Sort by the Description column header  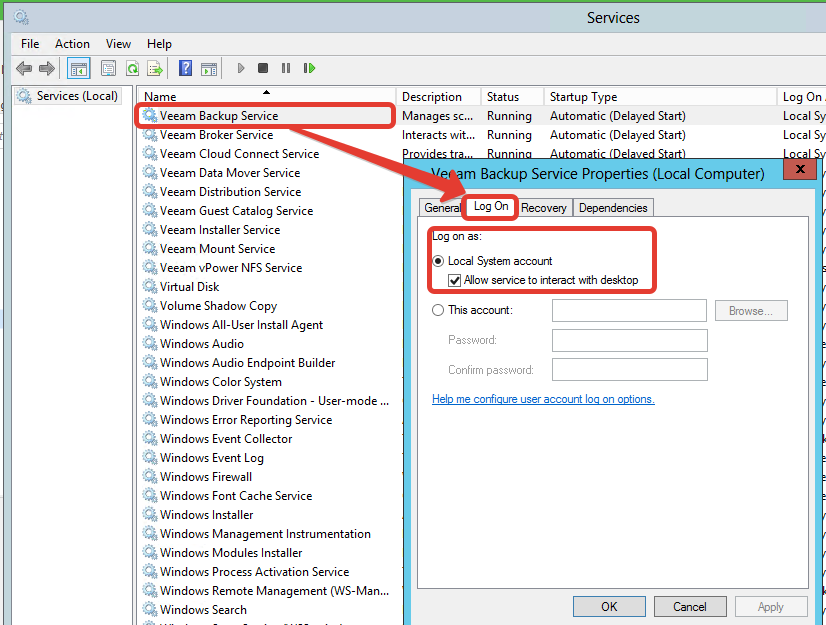click(x=439, y=96)
